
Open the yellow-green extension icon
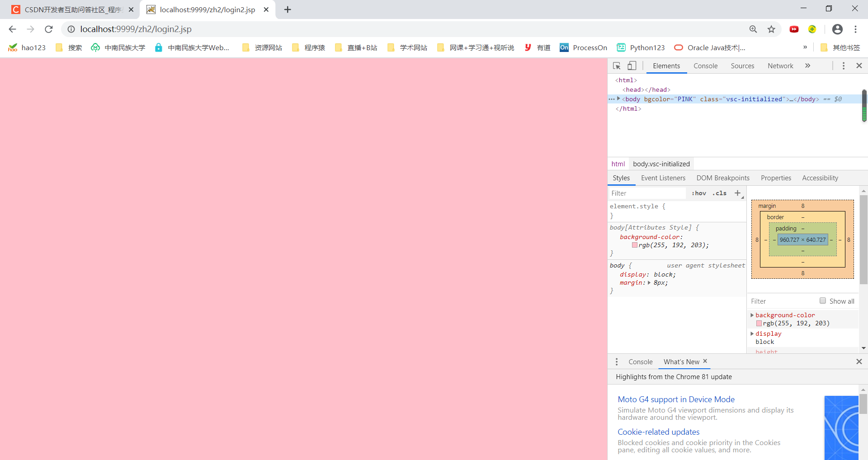tap(812, 29)
